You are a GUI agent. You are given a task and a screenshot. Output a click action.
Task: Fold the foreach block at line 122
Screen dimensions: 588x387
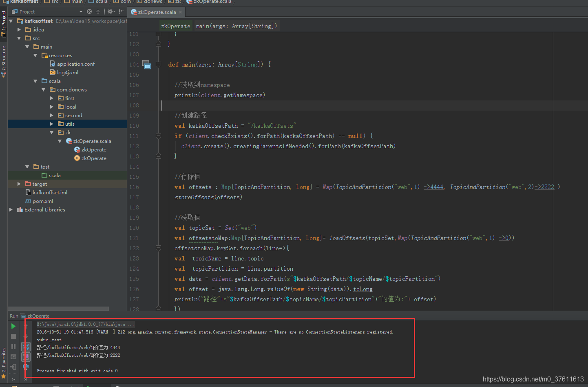(158, 248)
